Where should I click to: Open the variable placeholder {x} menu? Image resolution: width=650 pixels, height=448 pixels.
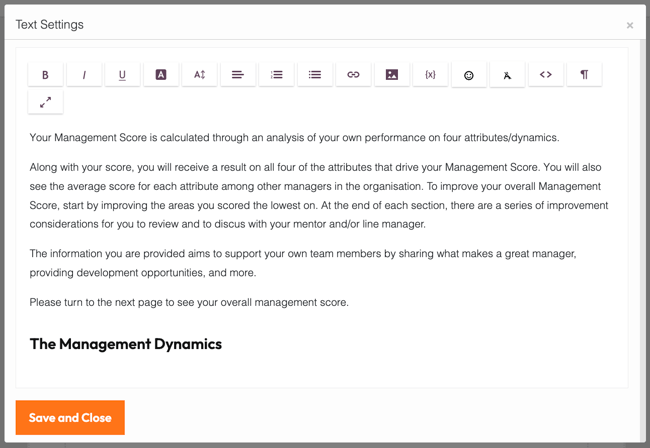[430, 75]
